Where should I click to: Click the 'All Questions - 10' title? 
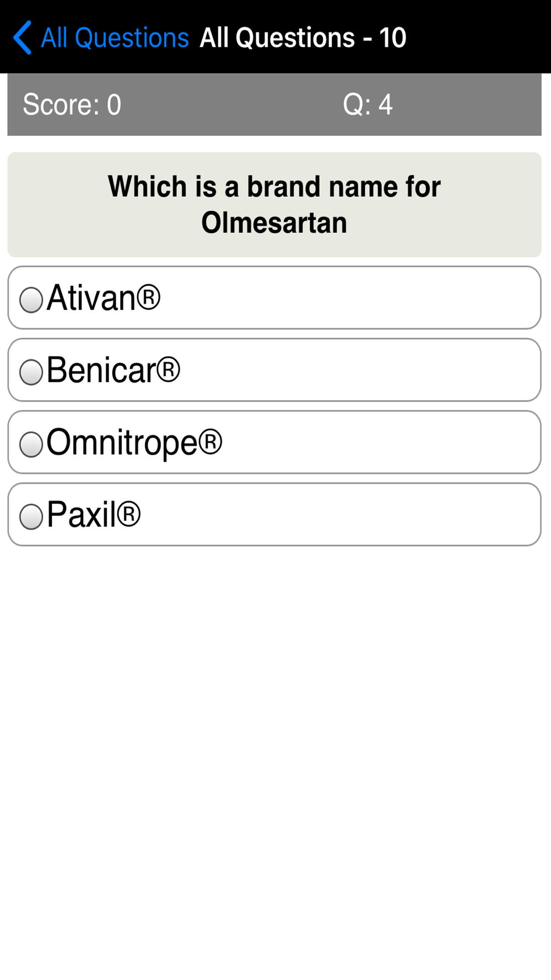[303, 37]
